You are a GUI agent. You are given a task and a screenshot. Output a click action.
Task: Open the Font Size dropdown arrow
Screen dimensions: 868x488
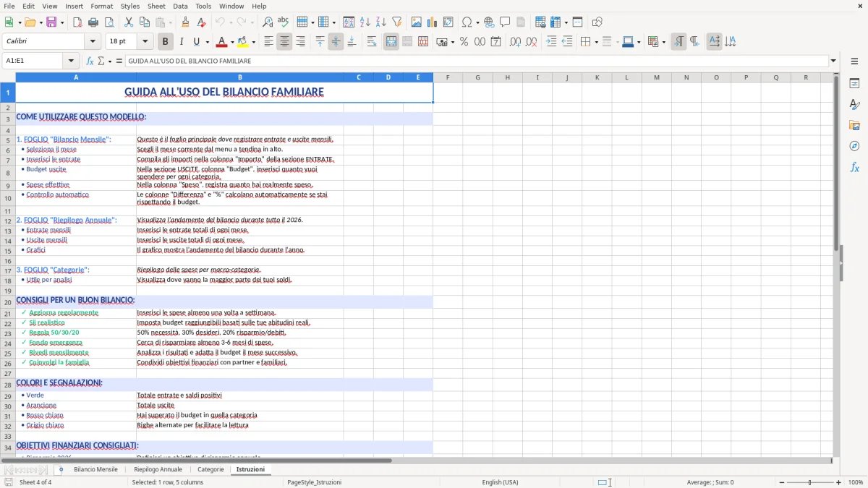pos(145,42)
